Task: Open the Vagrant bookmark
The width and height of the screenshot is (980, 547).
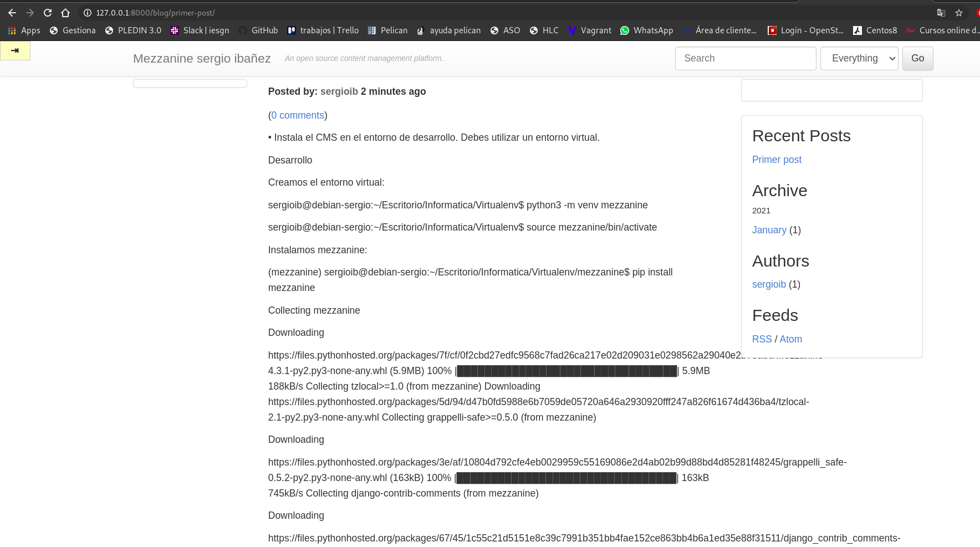Action: point(589,30)
